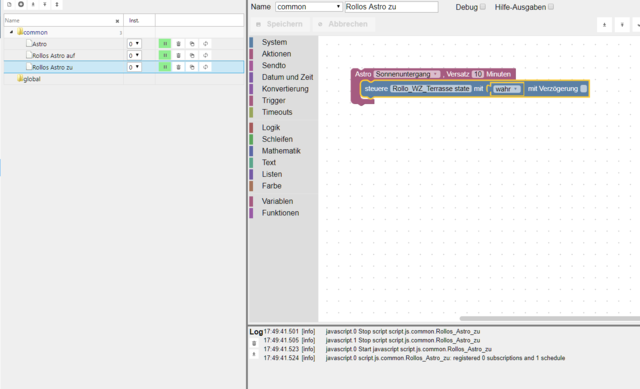640x389 pixels.
Task: Open the Variablen block category
Action: [277, 201]
